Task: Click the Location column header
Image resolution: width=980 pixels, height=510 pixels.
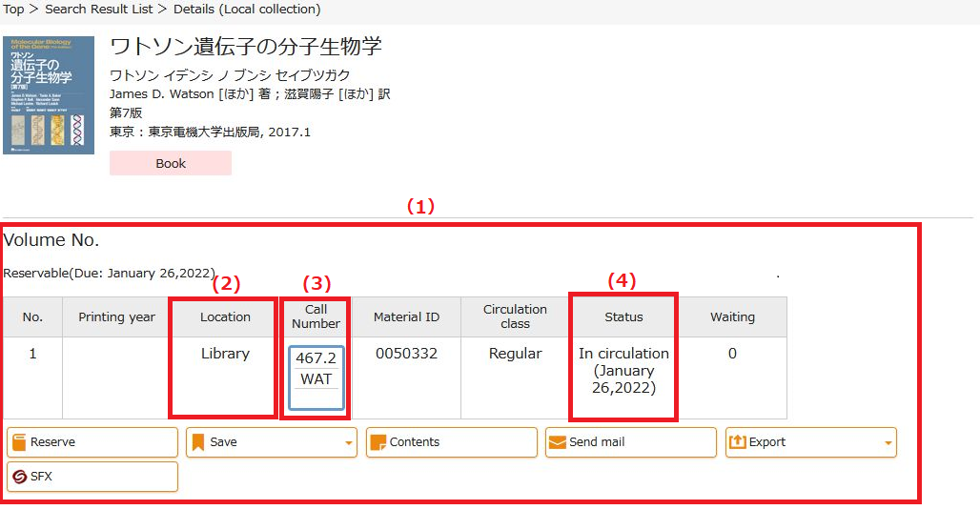Action: tap(225, 316)
